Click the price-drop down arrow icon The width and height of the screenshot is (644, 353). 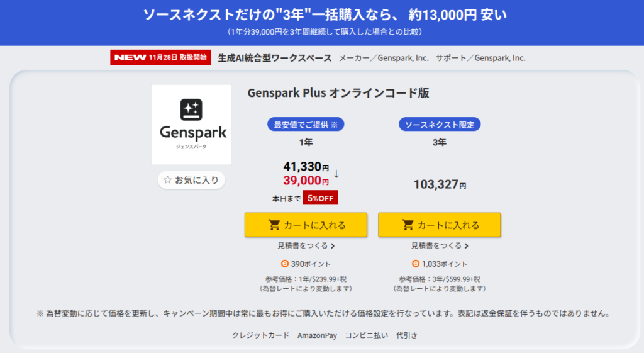point(336,174)
